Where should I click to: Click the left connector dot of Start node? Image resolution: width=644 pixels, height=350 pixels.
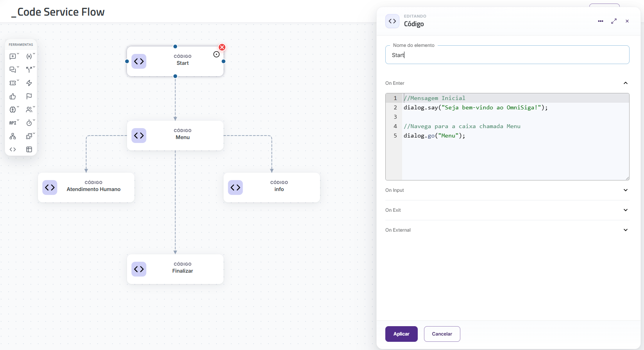tap(127, 61)
